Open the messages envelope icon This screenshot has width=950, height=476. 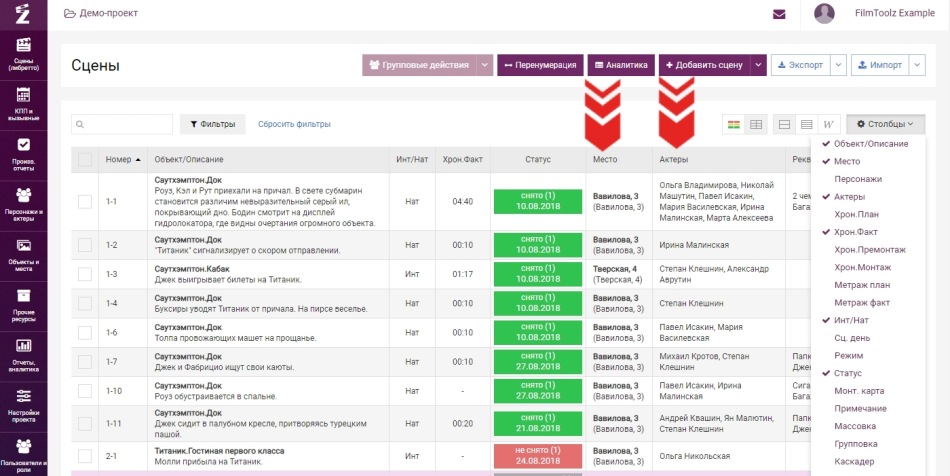point(779,14)
